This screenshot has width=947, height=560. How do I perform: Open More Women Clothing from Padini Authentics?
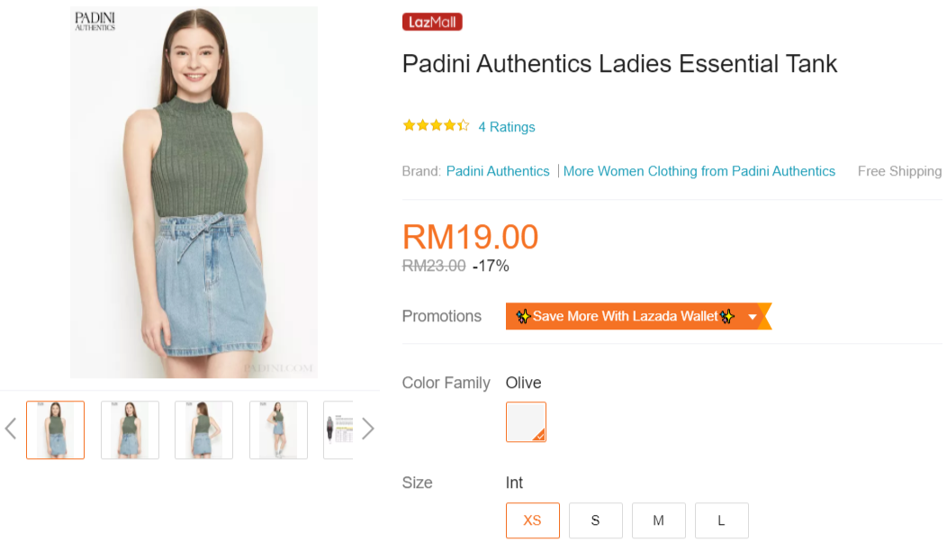699,171
